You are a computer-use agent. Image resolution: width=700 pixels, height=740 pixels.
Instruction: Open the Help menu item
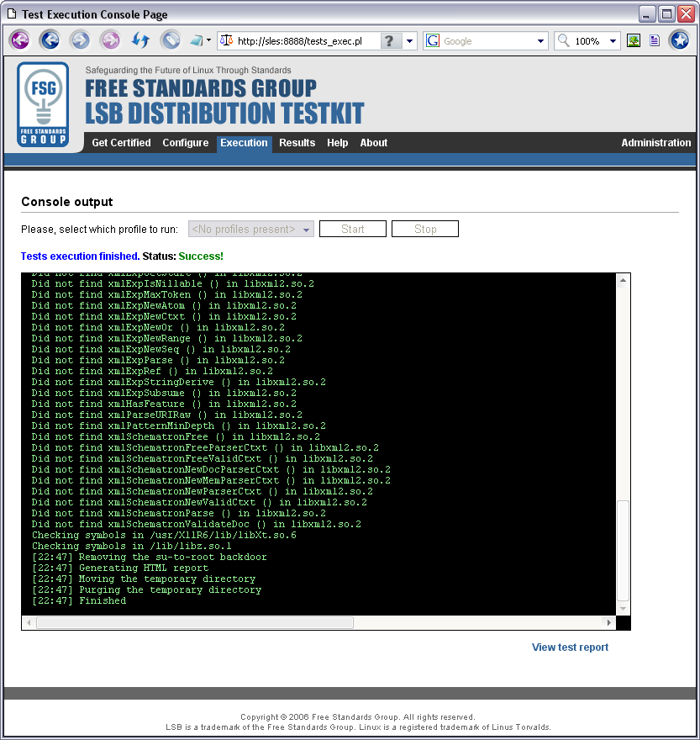pos(337,142)
